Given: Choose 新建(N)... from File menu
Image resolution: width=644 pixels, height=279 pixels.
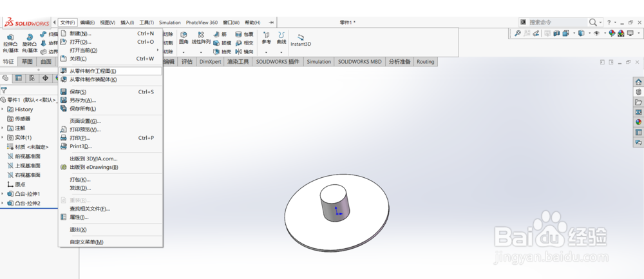Looking at the screenshot, I should click(111, 34).
